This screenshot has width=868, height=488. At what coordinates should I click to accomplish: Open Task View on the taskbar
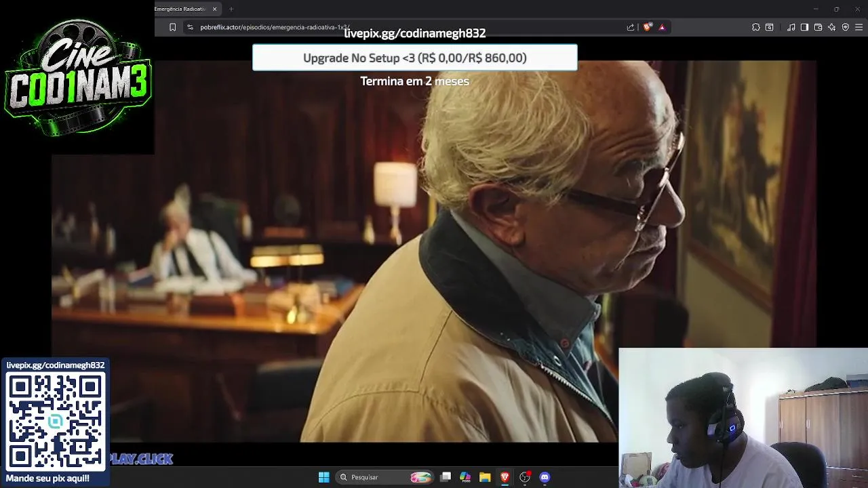click(x=446, y=477)
